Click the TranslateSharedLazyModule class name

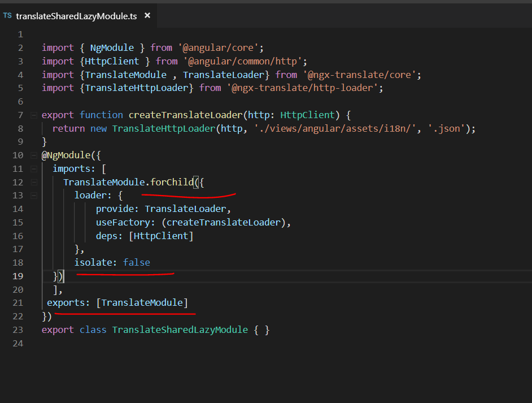tap(180, 330)
